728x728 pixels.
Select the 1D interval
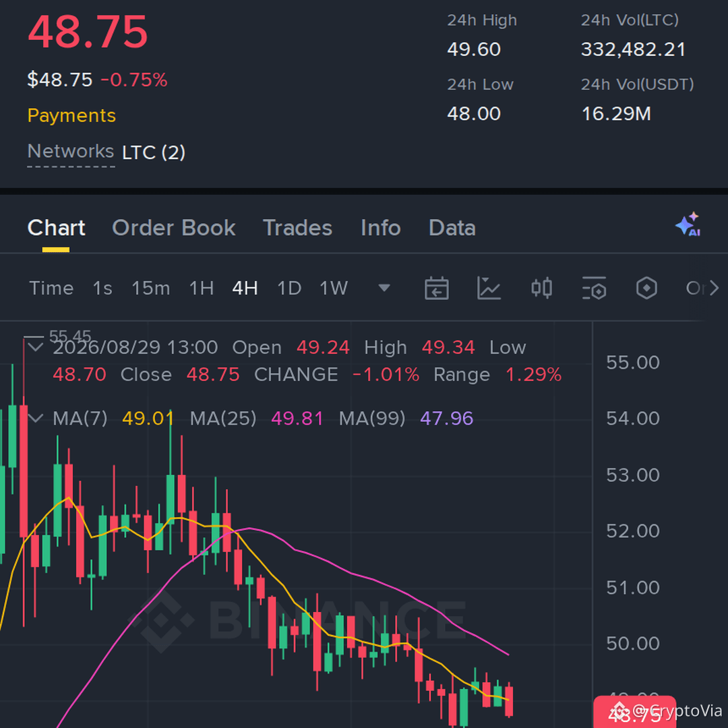pyautogui.click(x=289, y=288)
